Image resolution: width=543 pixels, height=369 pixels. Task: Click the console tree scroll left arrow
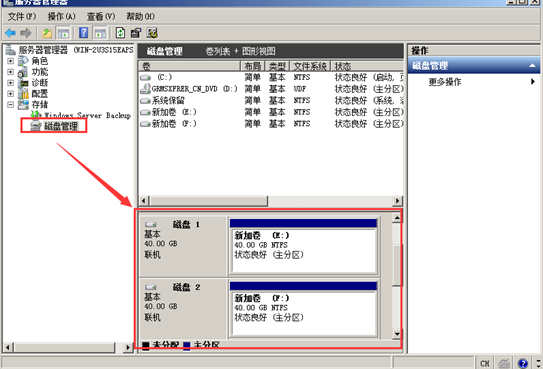point(8,347)
